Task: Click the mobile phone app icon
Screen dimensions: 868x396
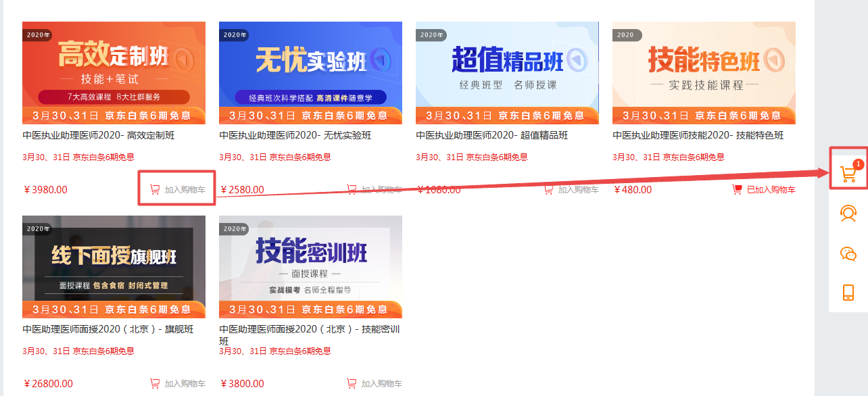Action: coord(848,293)
